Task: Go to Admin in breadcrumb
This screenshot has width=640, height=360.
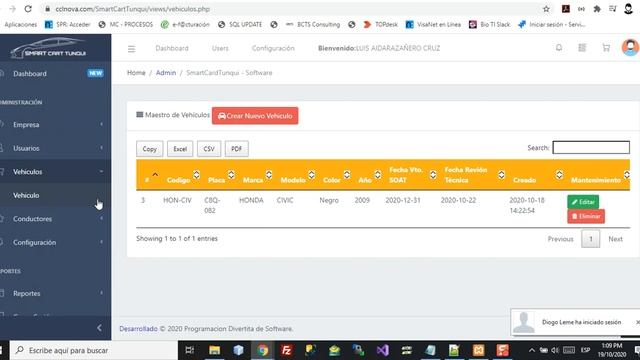Action: pos(166,73)
